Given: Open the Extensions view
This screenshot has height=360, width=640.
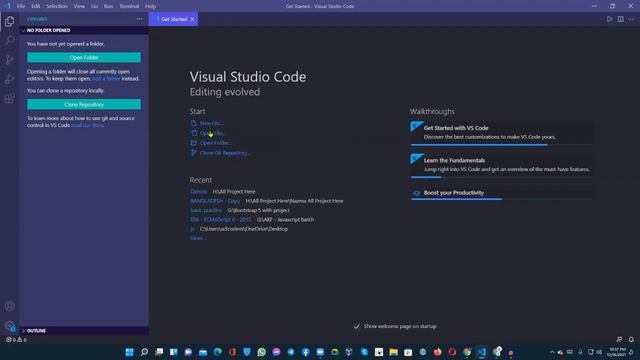Looking at the screenshot, I should 9,98.
